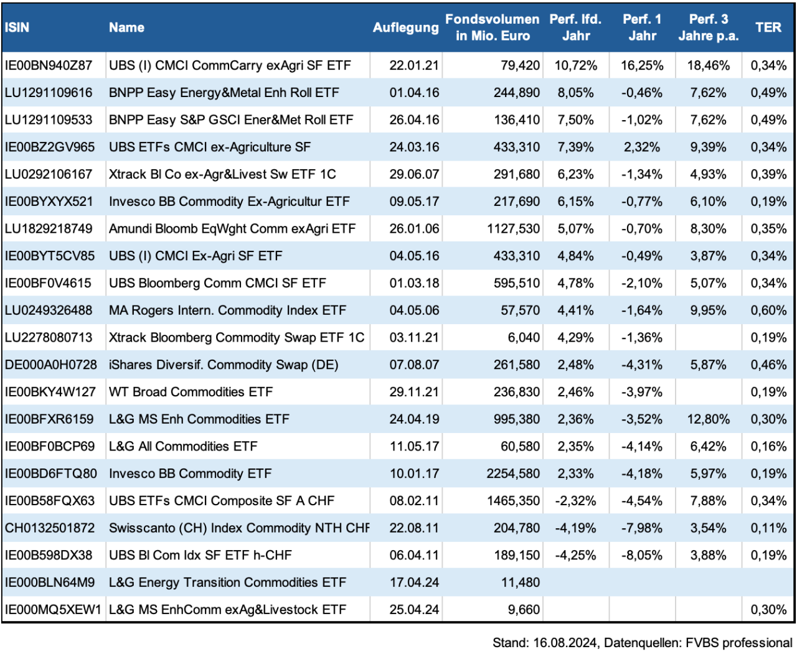Select the TER column header
This screenshot has width=797, height=672.
point(768,28)
